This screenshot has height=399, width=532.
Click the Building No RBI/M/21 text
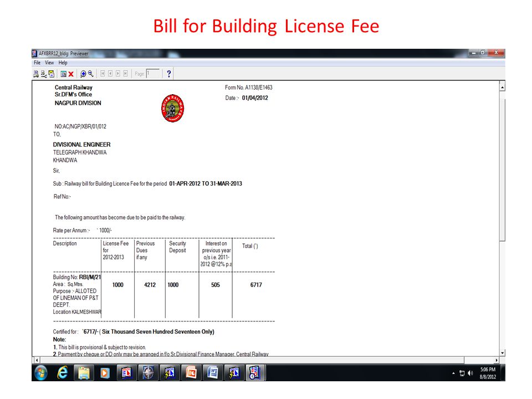click(x=77, y=277)
